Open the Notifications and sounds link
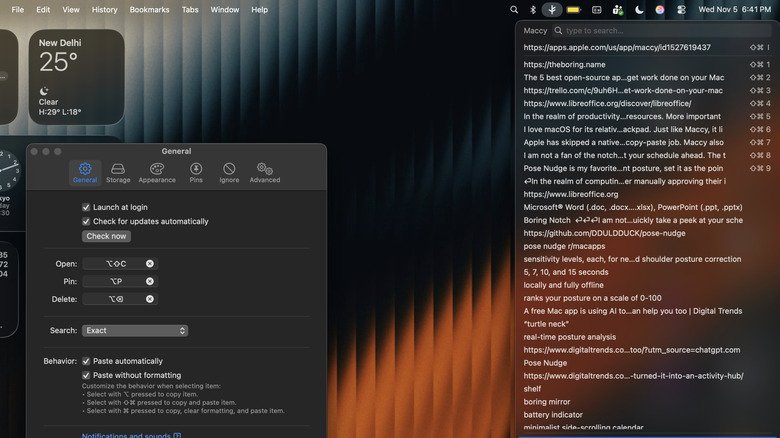 [131, 435]
